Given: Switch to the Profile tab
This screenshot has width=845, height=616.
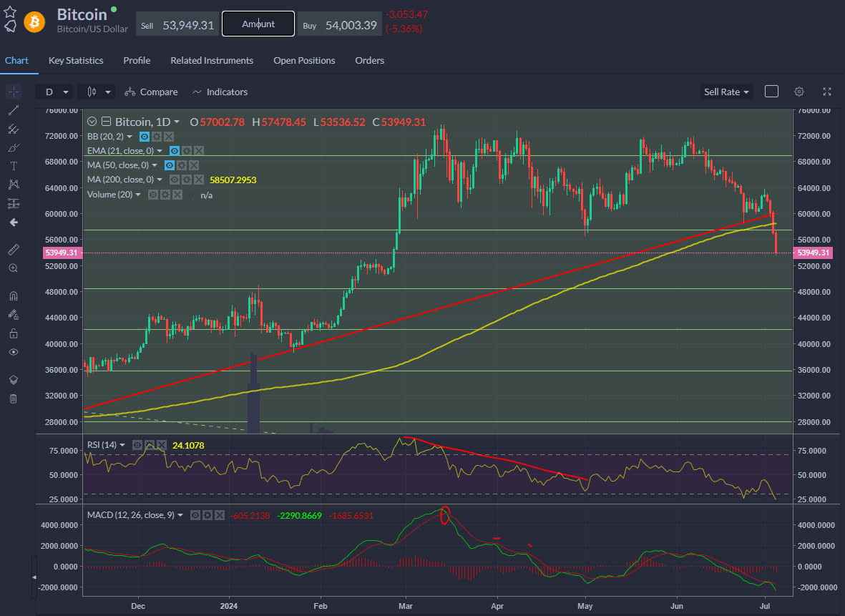Looking at the screenshot, I should coord(137,60).
